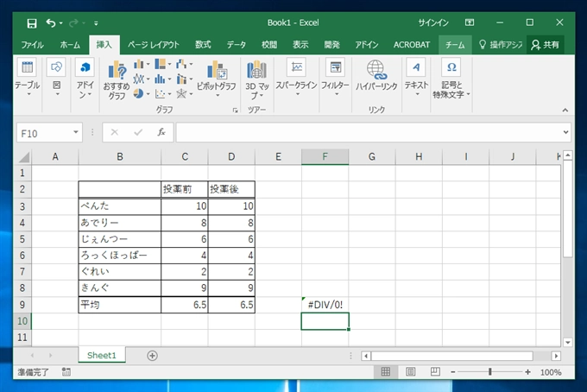Open the ファイル tab
The width and height of the screenshot is (587, 392).
click(32, 45)
